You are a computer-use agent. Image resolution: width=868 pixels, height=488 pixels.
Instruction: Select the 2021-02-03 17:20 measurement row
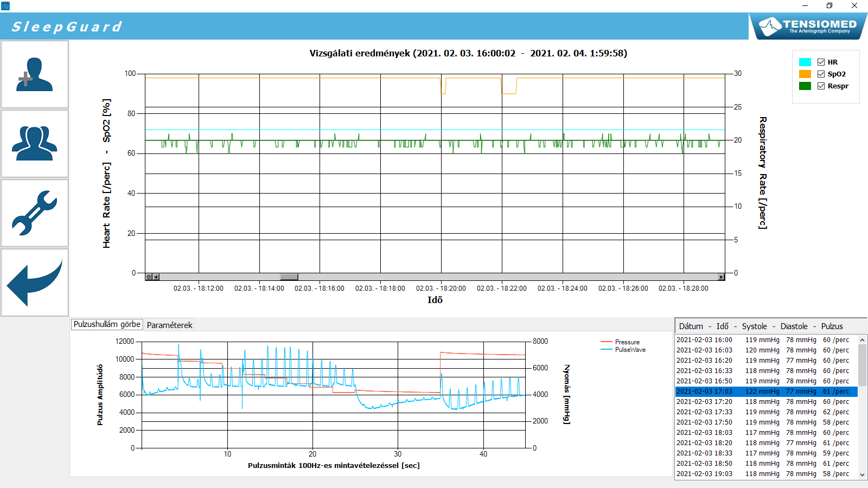(x=766, y=402)
